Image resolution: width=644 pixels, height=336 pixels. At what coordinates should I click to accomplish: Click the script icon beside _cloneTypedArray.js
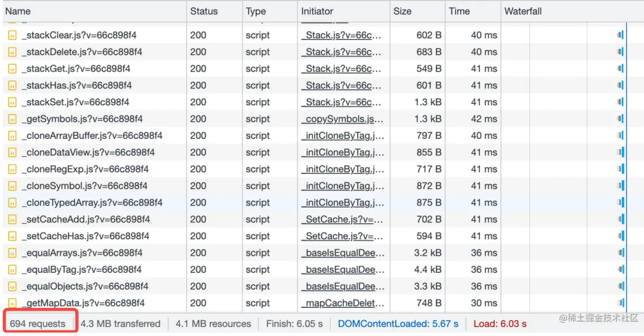12,203
